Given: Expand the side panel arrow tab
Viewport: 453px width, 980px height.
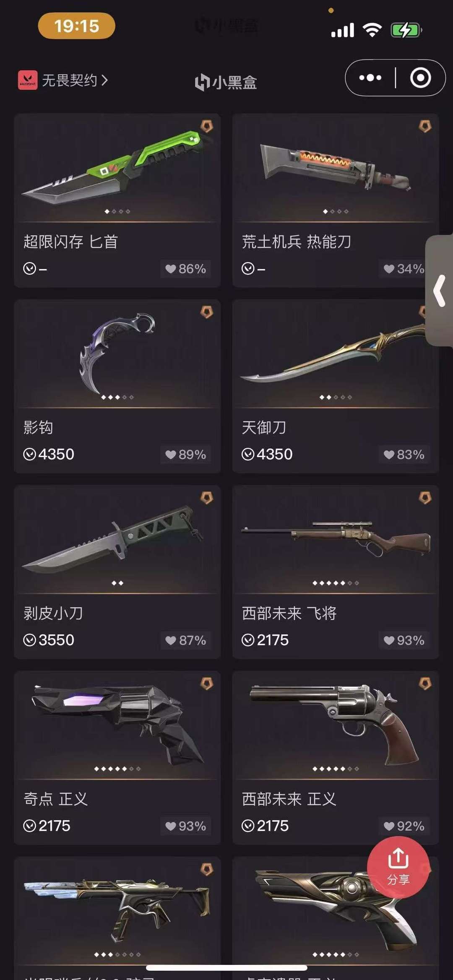Looking at the screenshot, I should pyautogui.click(x=439, y=291).
